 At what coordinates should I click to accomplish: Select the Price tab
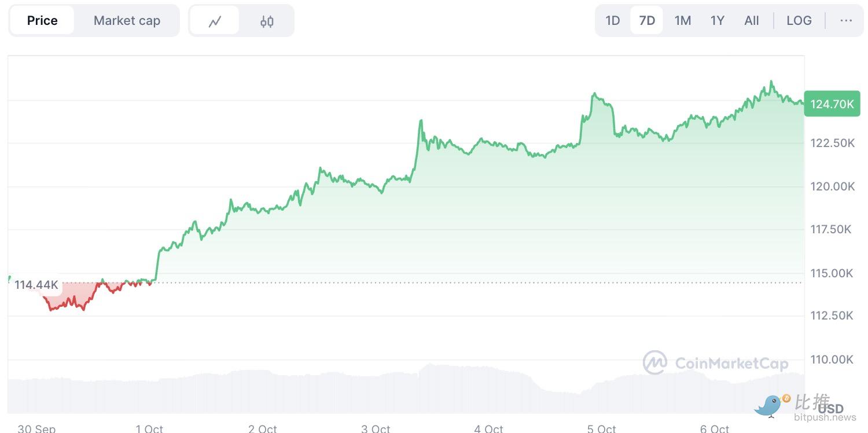42,21
